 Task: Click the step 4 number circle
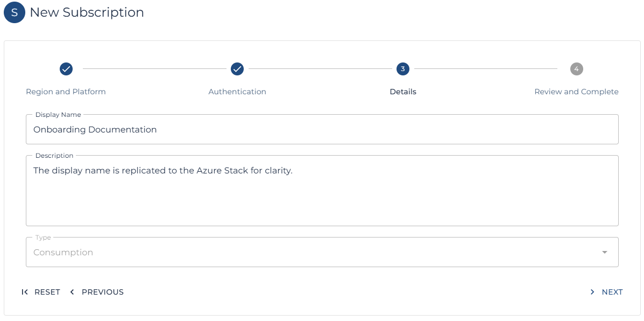(576, 69)
